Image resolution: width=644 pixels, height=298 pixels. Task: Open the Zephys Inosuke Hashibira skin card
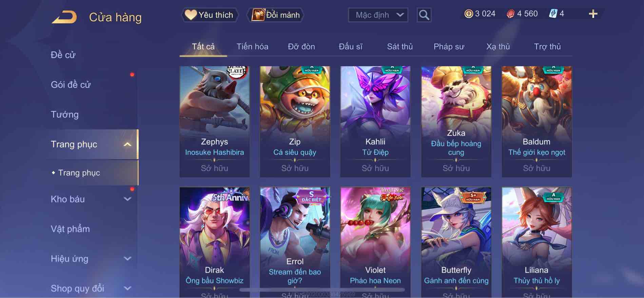pyautogui.click(x=214, y=122)
